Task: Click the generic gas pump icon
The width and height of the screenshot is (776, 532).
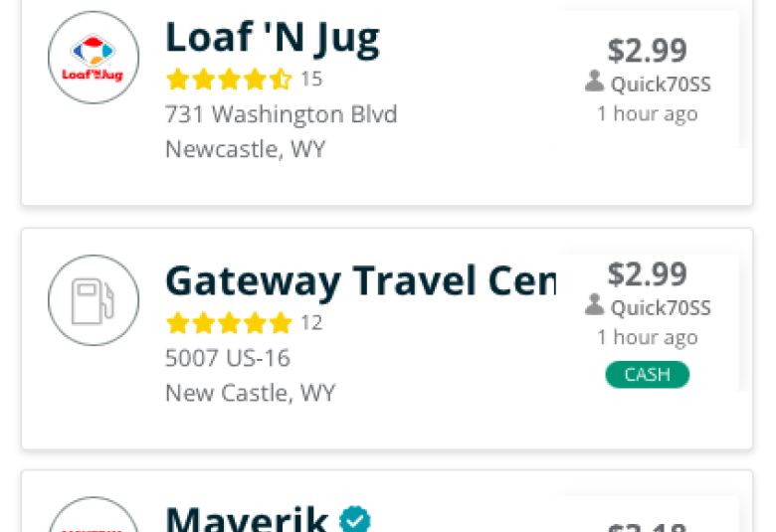Action: click(94, 300)
